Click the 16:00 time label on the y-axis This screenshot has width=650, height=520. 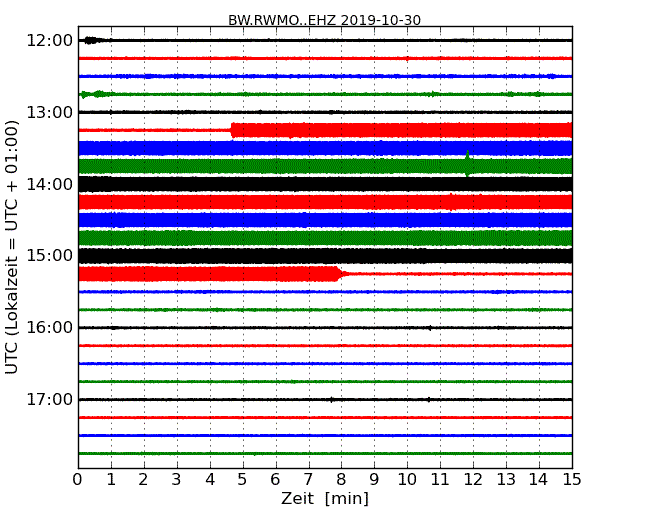point(49,328)
